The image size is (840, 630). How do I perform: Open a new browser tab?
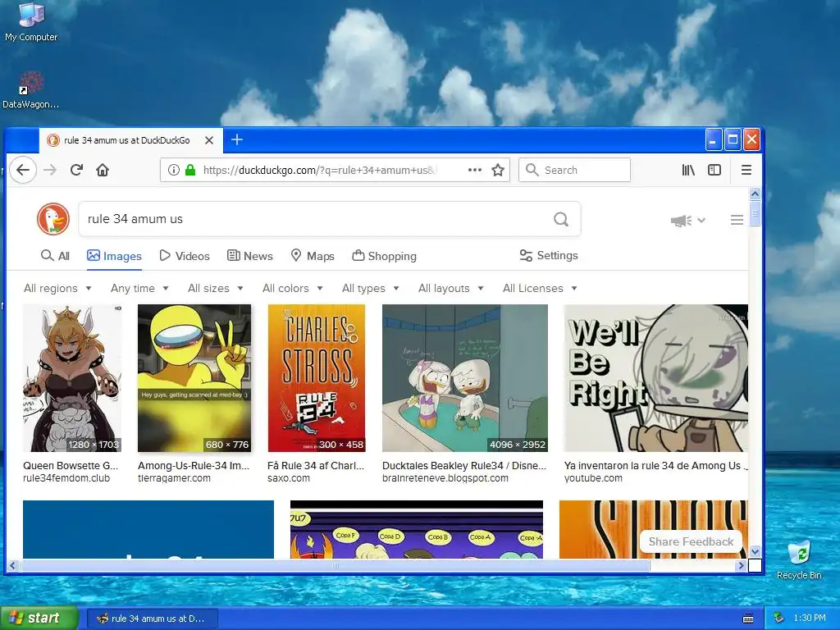[237, 139]
